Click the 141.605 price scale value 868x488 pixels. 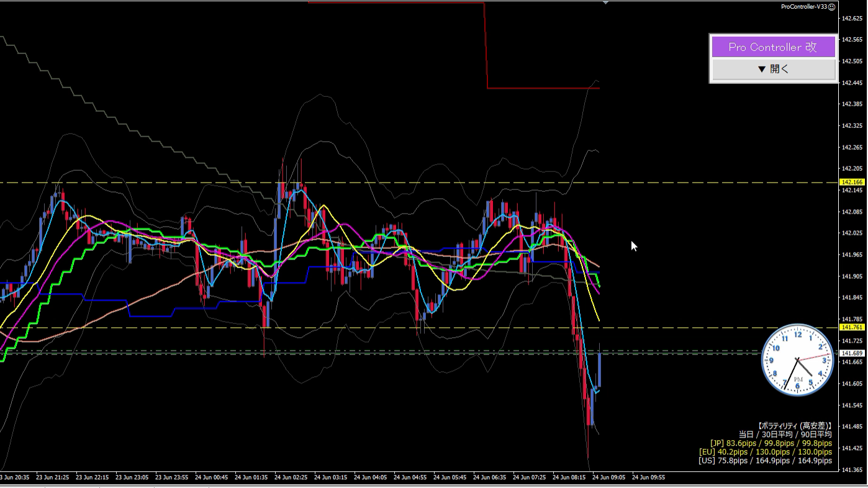click(852, 384)
